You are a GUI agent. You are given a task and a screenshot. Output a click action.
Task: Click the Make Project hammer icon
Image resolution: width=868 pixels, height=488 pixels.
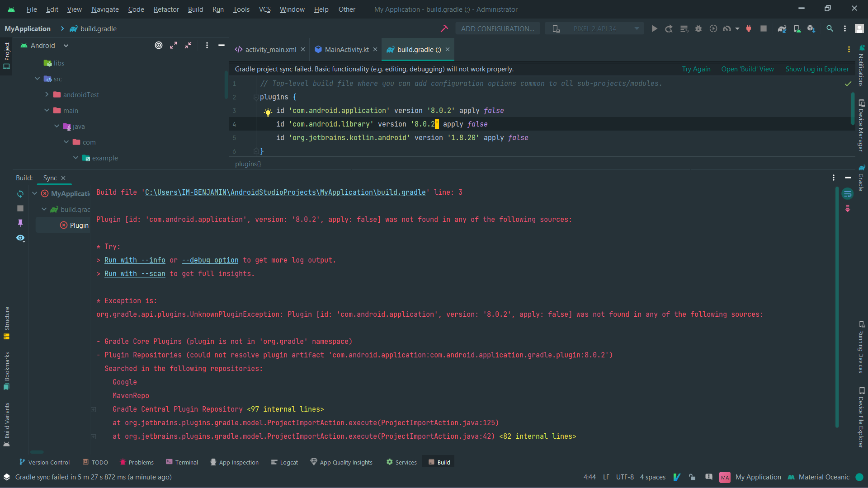pos(444,28)
